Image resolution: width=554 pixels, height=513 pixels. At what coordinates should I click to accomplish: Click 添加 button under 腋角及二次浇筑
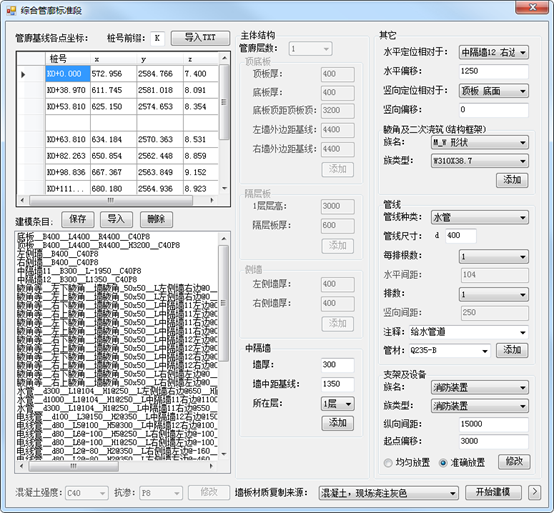coord(512,180)
